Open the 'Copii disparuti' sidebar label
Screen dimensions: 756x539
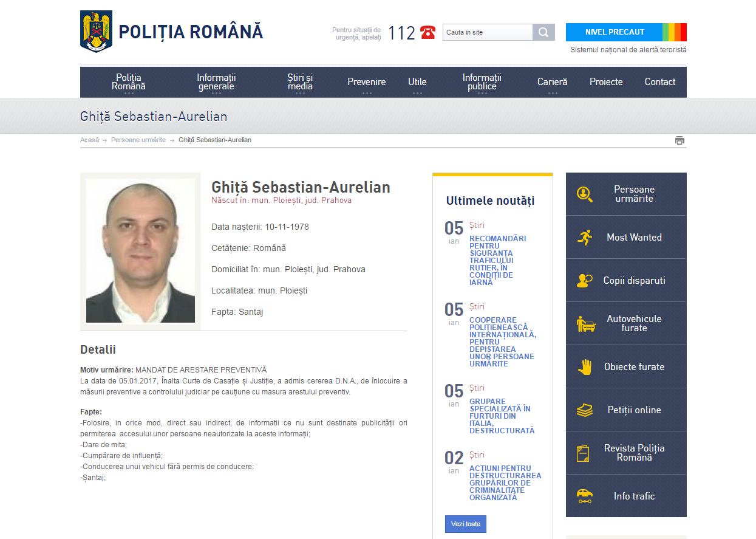point(634,281)
